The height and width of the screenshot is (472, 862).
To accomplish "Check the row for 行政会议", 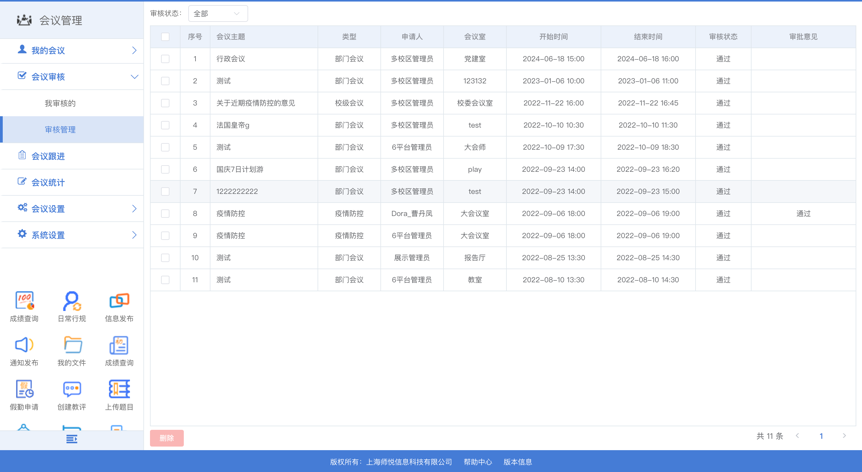I will coord(165,59).
